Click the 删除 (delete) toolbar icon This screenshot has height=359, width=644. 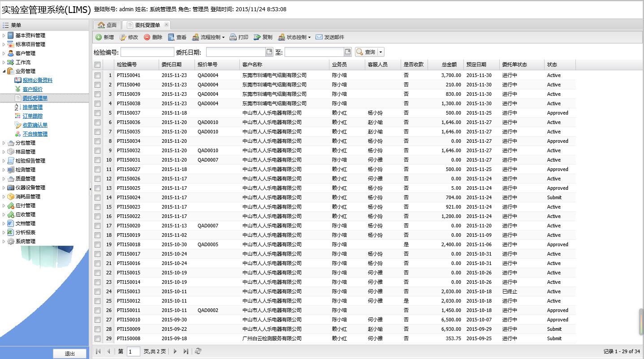(x=147, y=37)
